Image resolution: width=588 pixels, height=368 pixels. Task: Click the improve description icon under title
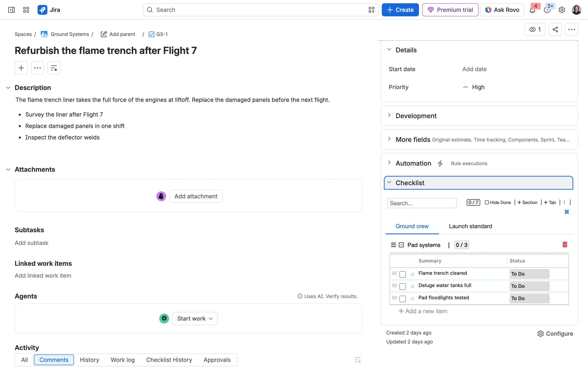[x=54, y=68]
